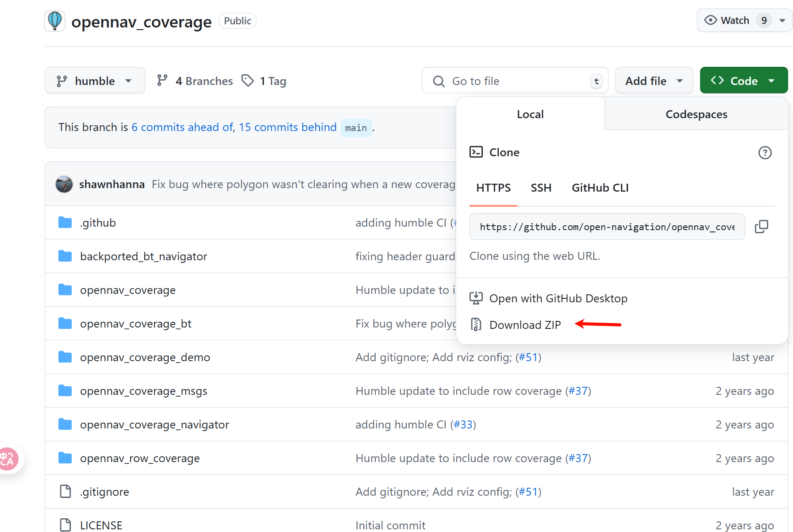Click the terminal icon beside Clone heading
793x532 pixels.
tap(477, 152)
